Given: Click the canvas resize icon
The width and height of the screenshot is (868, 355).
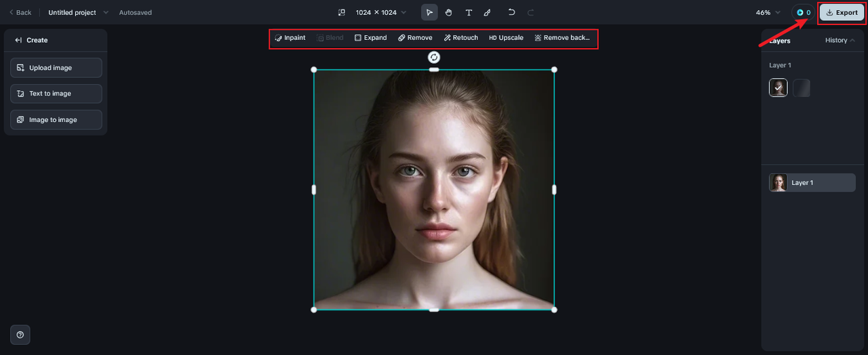Looking at the screenshot, I should [x=342, y=12].
